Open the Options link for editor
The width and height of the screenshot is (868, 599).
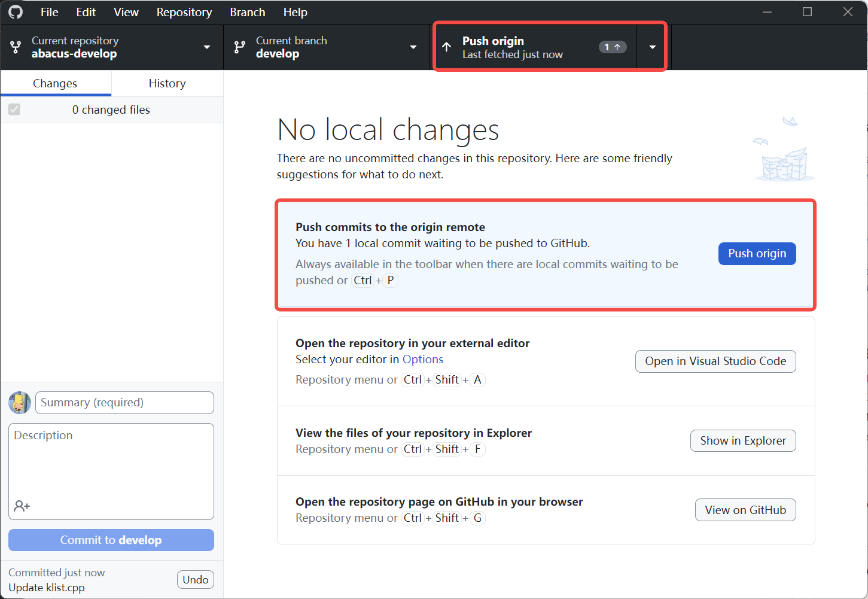click(x=422, y=359)
